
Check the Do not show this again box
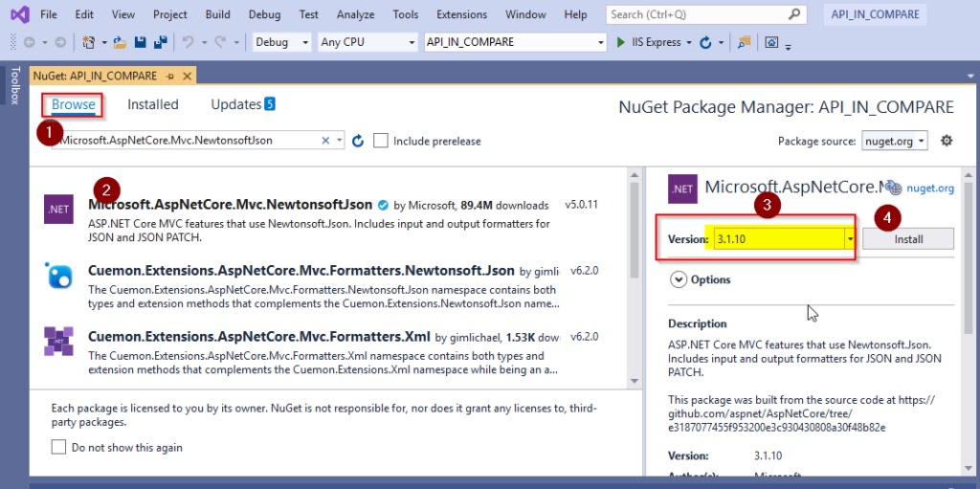58,447
